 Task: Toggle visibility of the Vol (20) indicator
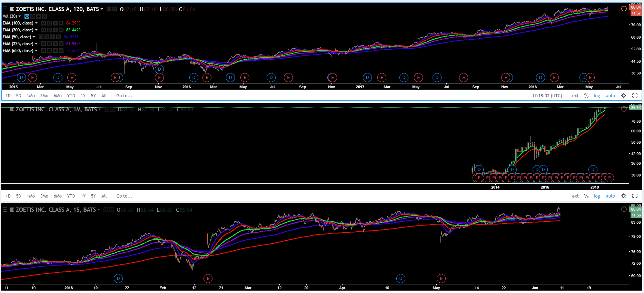coord(27,16)
